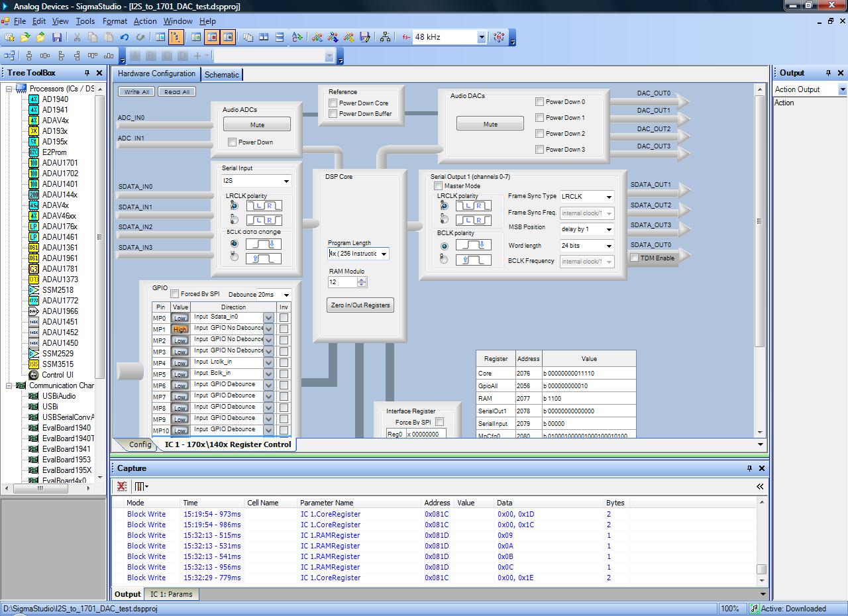
Task: Enable Power Down Buffer checkbox
Action: pyautogui.click(x=333, y=114)
